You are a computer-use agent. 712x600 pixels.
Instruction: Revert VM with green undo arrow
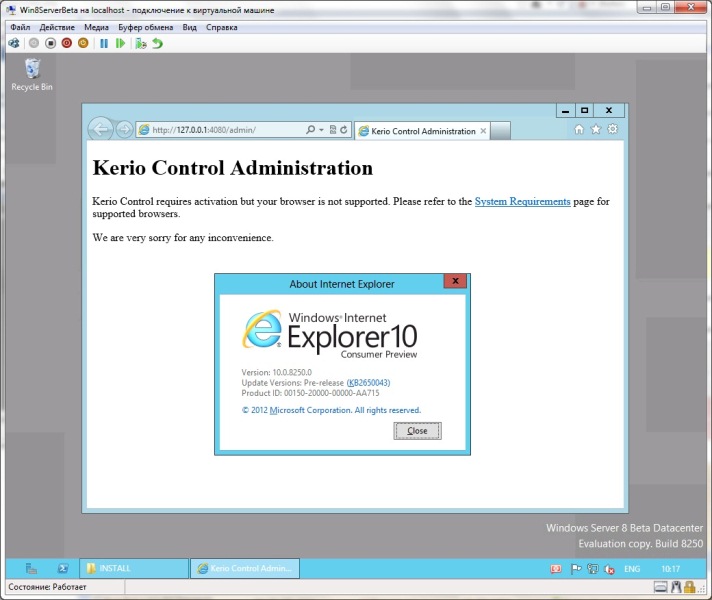pyautogui.click(x=157, y=43)
